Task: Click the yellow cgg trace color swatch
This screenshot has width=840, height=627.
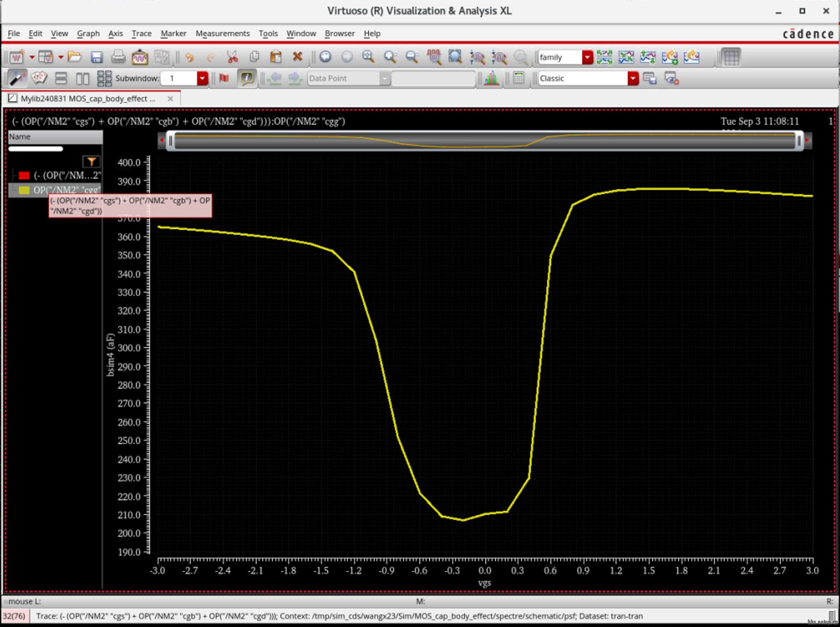Action: click(x=24, y=190)
